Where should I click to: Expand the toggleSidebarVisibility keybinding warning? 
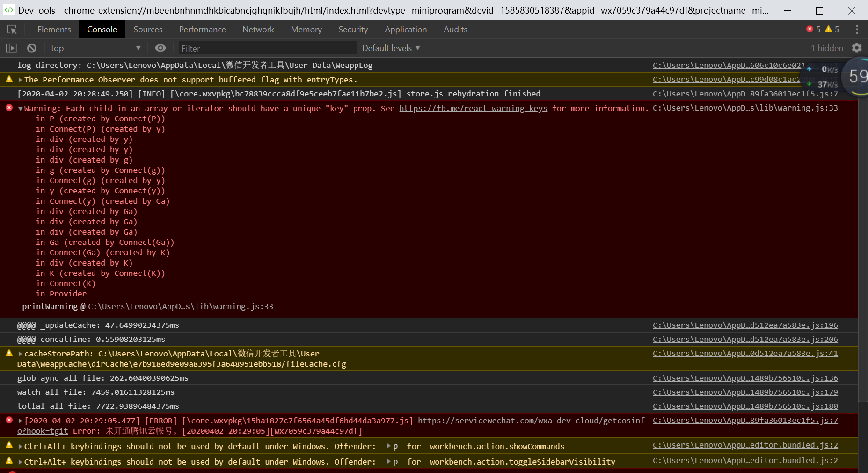(20, 462)
